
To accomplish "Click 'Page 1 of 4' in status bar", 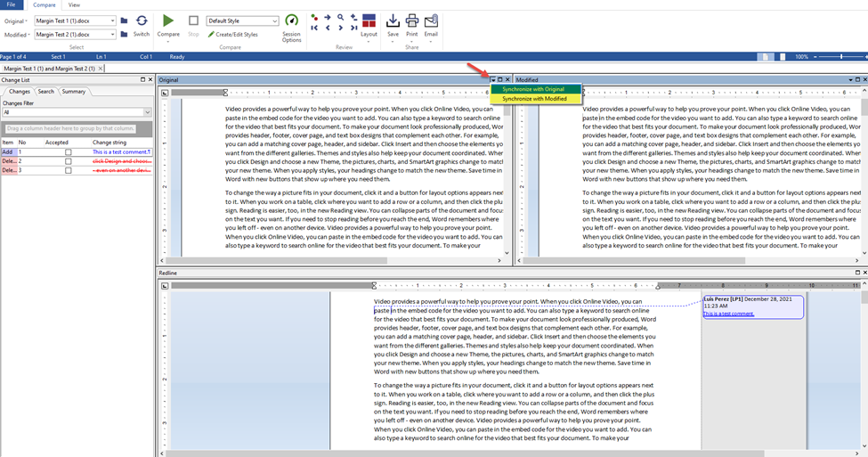I will coord(12,56).
